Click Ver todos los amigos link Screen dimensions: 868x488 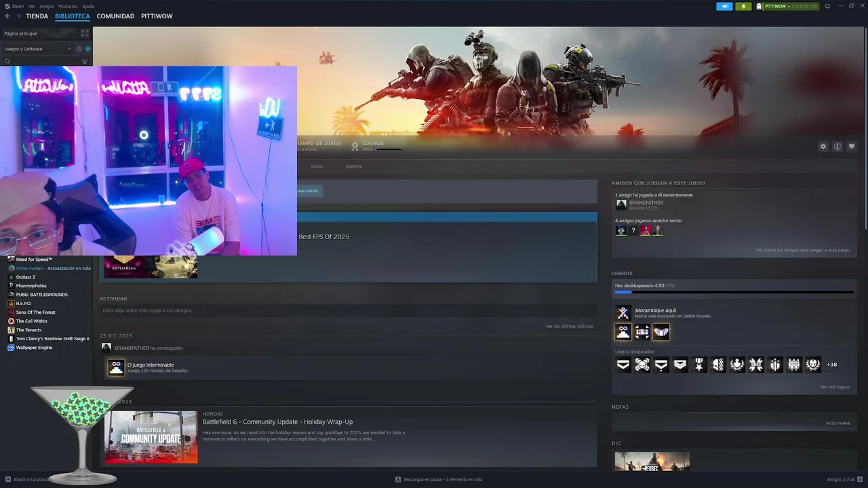803,250
